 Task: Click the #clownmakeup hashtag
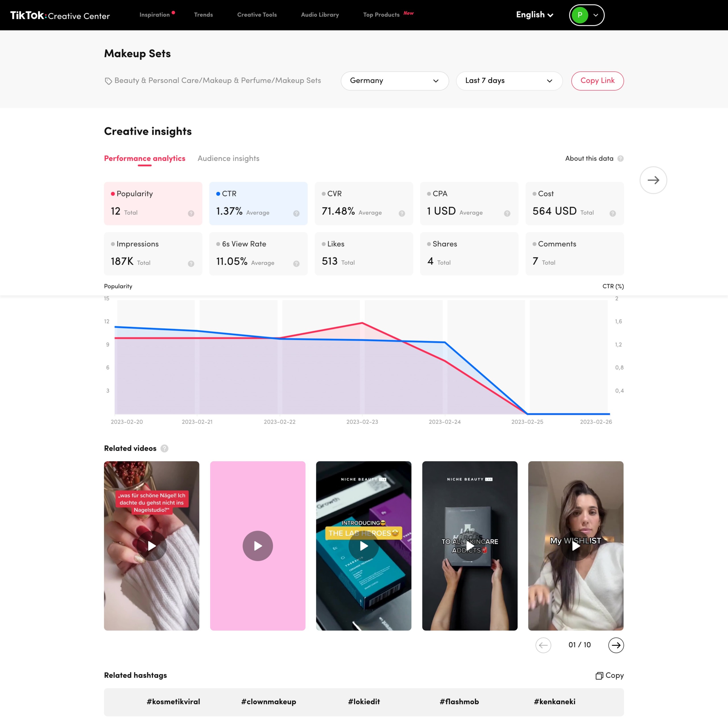click(269, 702)
